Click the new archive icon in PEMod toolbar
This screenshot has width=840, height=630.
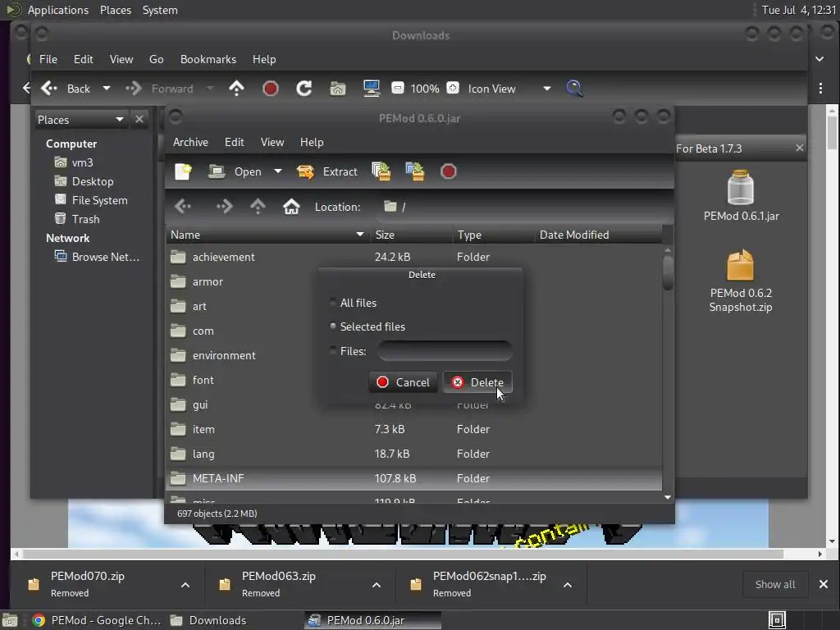[183, 171]
